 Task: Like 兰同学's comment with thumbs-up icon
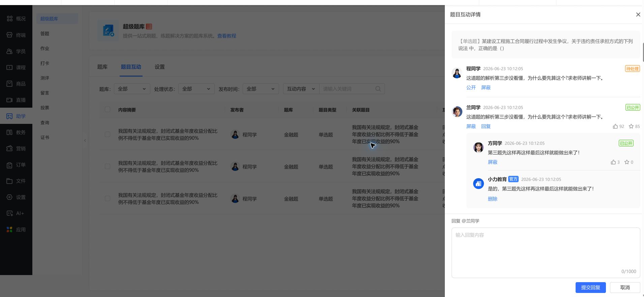pos(615,126)
